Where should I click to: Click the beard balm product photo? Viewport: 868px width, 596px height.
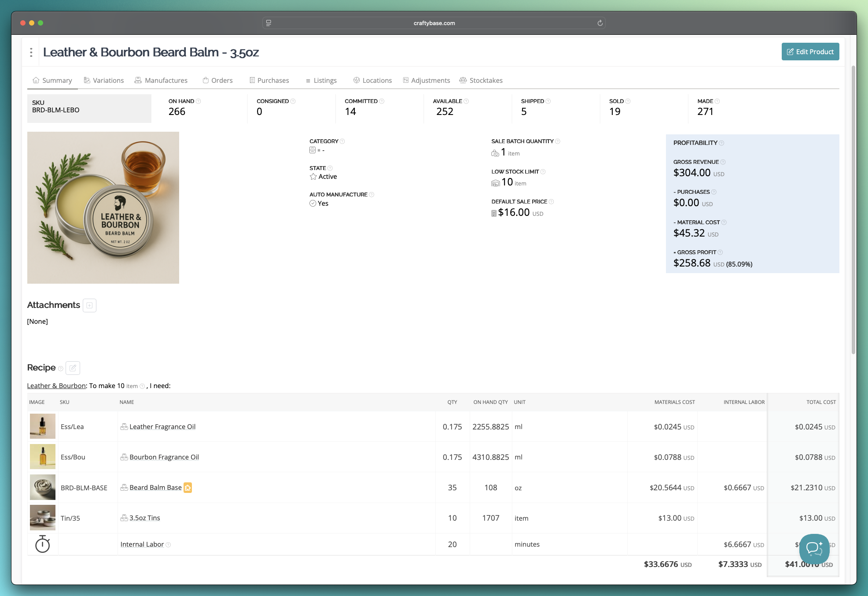click(103, 207)
